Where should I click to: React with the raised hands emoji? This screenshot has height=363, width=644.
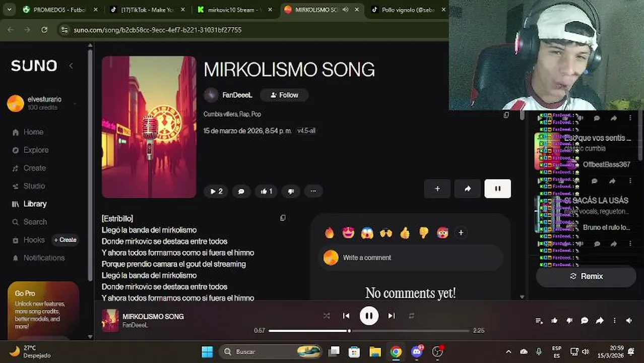pos(386,232)
